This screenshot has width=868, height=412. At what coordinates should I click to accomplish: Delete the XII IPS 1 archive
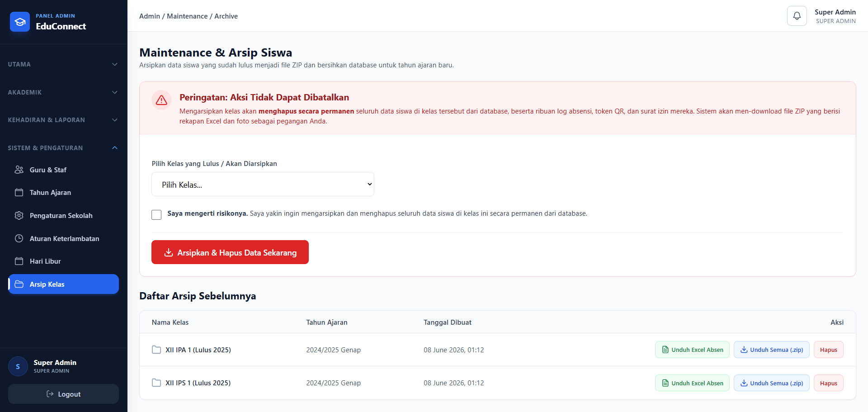point(828,383)
